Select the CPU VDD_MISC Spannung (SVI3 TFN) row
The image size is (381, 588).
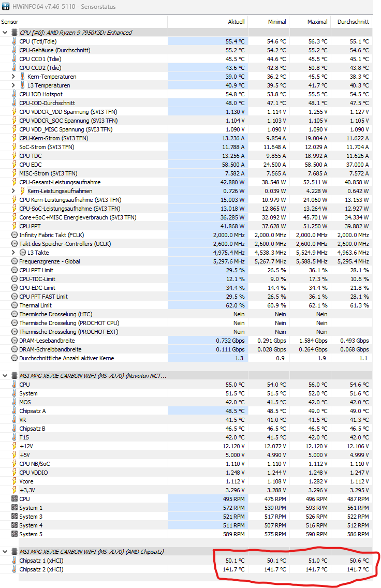point(186,129)
